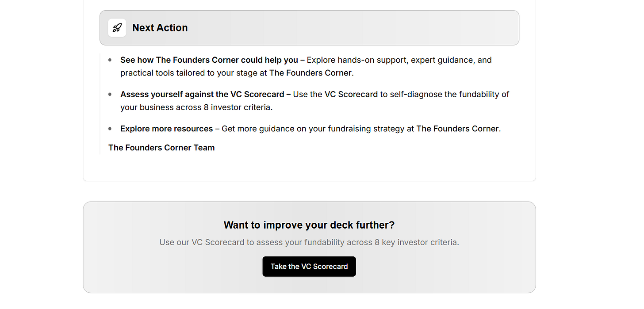Open The Founders Corner link in first bullet
Image resolution: width=644 pixels, height=309 pixels.
[310, 73]
